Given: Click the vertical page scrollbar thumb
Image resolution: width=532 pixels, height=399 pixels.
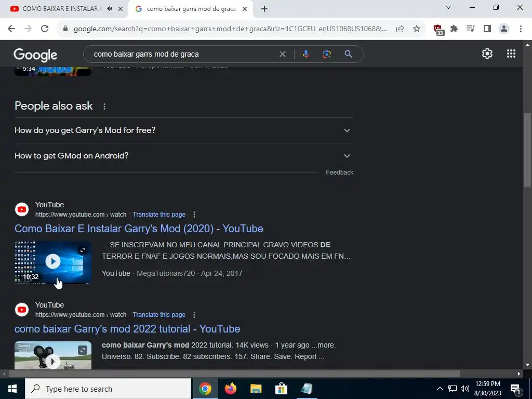Looking at the screenshot, I should [527, 150].
